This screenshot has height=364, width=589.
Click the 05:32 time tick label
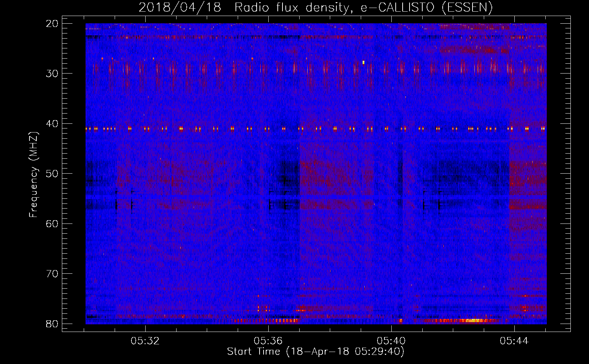145,341
